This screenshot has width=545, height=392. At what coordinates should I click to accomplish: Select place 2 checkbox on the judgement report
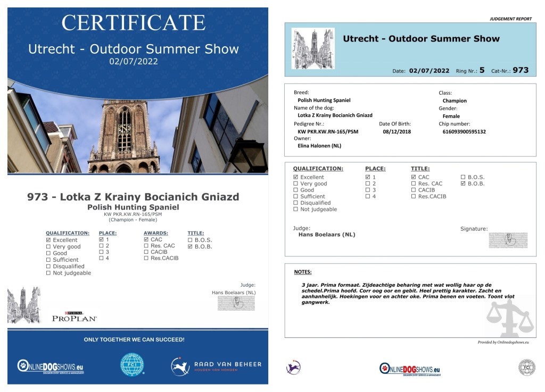point(368,184)
